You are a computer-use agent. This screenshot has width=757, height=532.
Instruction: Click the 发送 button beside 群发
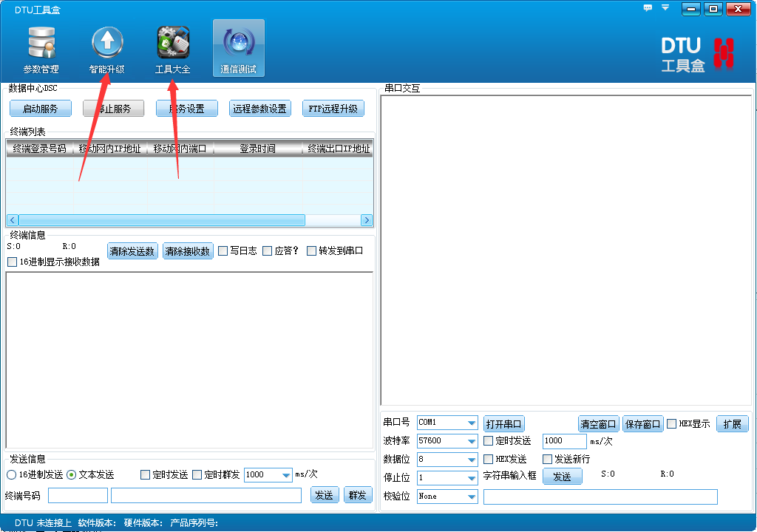324,495
